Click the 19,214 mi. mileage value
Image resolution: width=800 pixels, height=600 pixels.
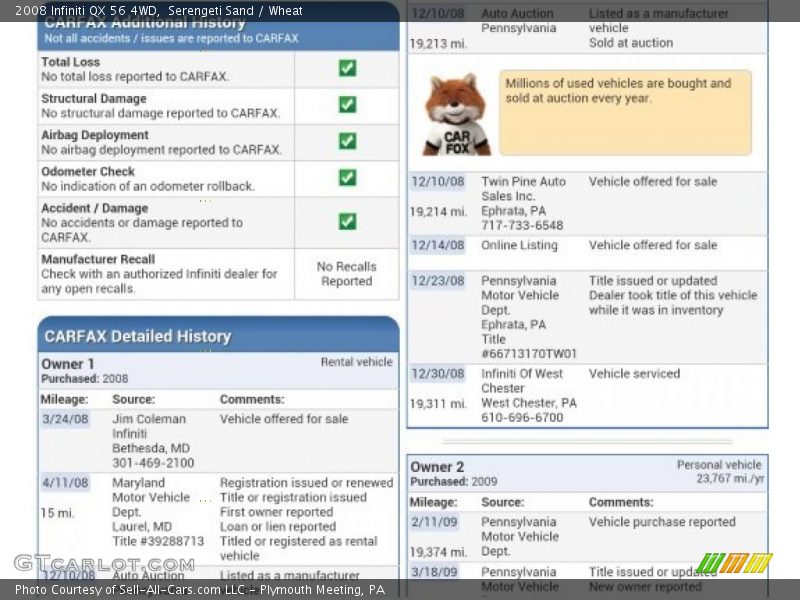[438, 212]
